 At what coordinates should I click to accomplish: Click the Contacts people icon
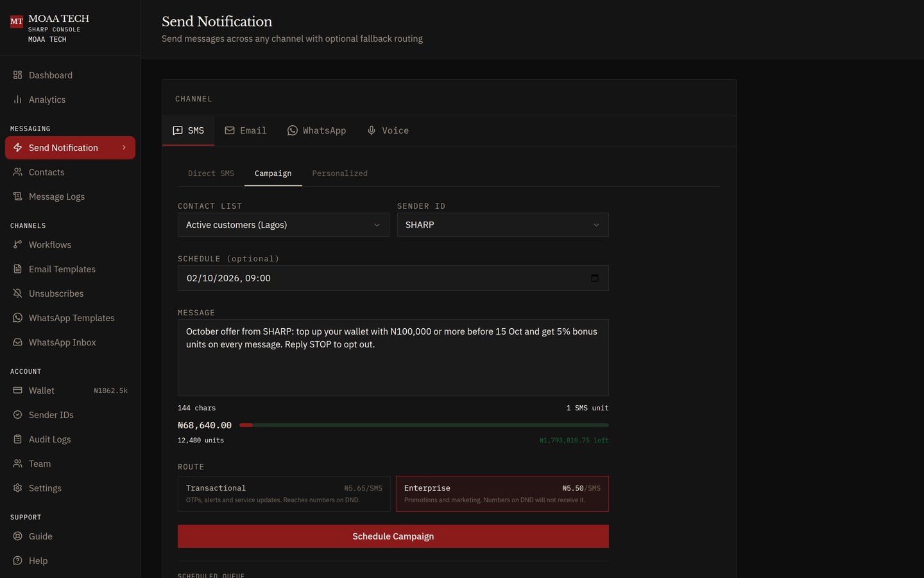coord(17,172)
